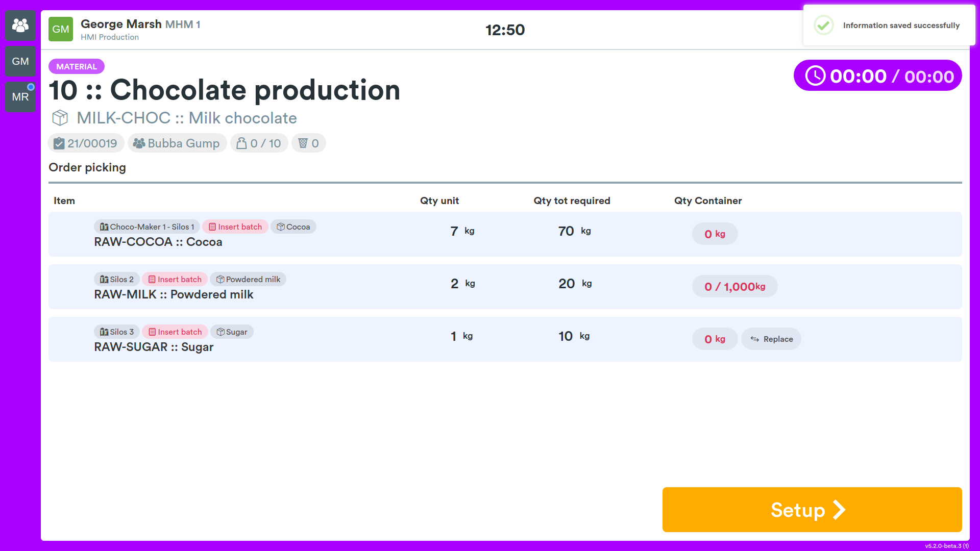This screenshot has height=551, width=980.
Task: Click the scrap bin counter chip
Action: point(308,143)
